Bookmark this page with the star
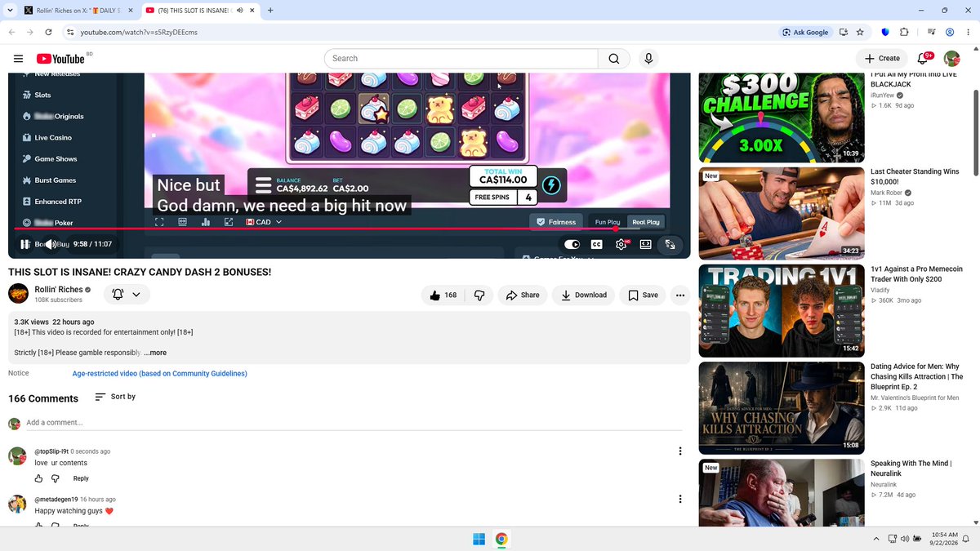The image size is (980, 551). pyautogui.click(x=860, y=32)
